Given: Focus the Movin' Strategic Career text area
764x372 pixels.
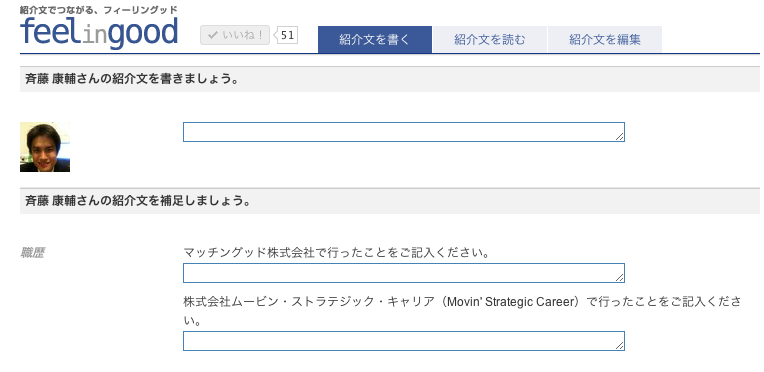Looking at the screenshot, I should tap(403, 341).
